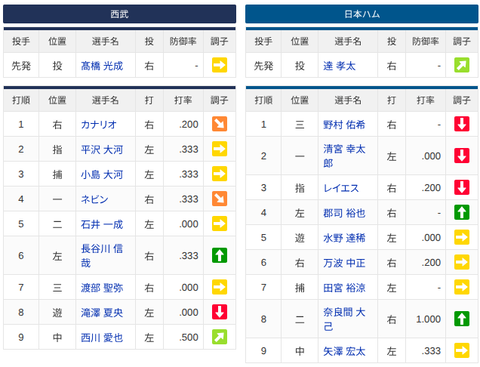Click 田宮 裕涼's yellow condition arrow icon

coord(462,287)
